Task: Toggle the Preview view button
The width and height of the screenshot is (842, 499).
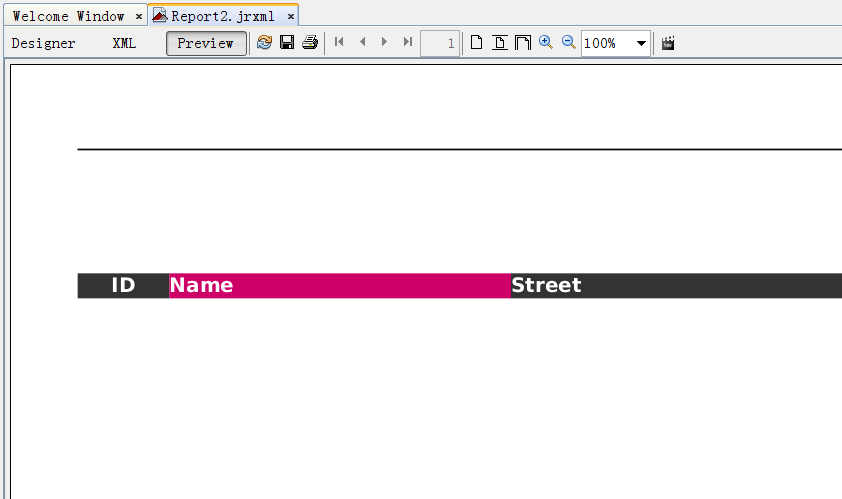Action: tap(206, 44)
